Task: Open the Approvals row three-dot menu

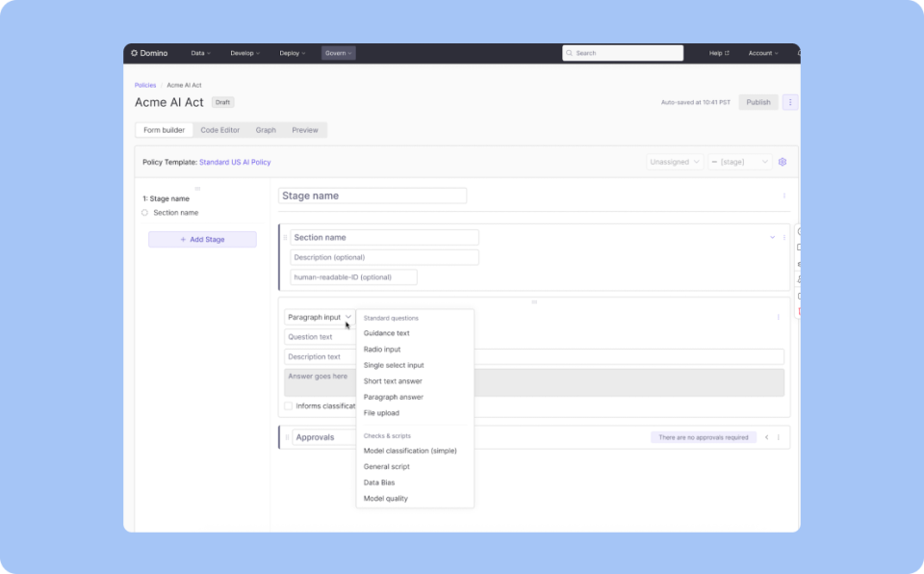Action: [x=780, y=436]
